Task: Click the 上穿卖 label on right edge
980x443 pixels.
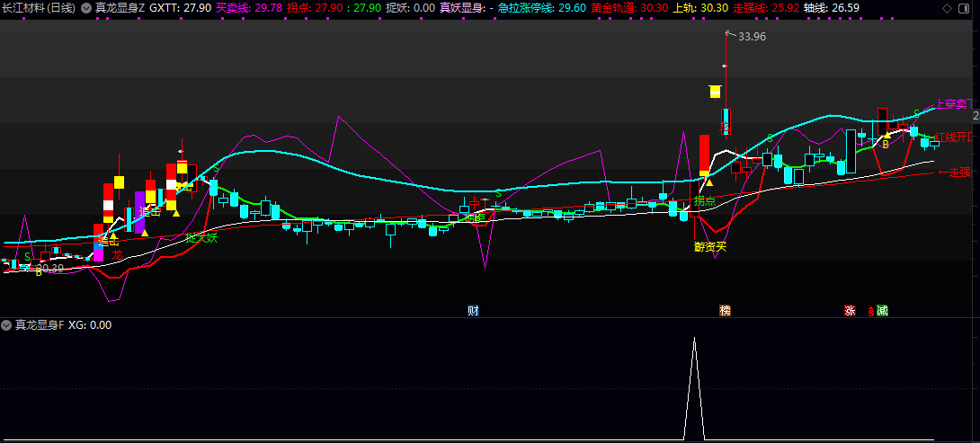Action: click(x=954, y=104)
